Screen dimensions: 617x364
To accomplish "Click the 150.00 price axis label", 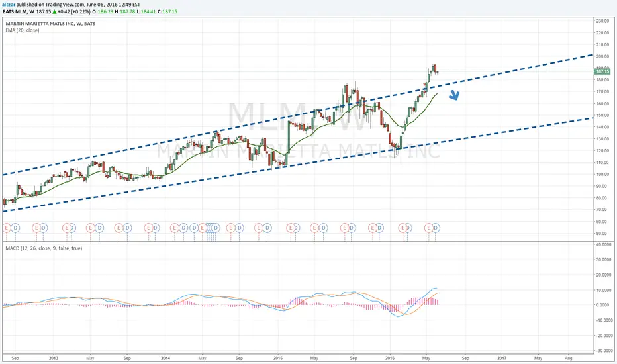I will point(603,115).
